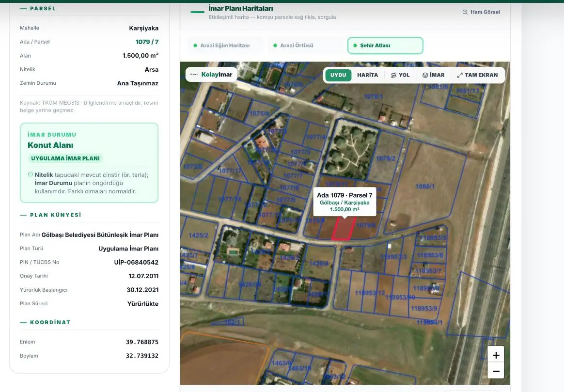Screen dimensions: 564x392
Task: Click the info circle icon beside Nitelik note
Action: click(x=30, y=174)
